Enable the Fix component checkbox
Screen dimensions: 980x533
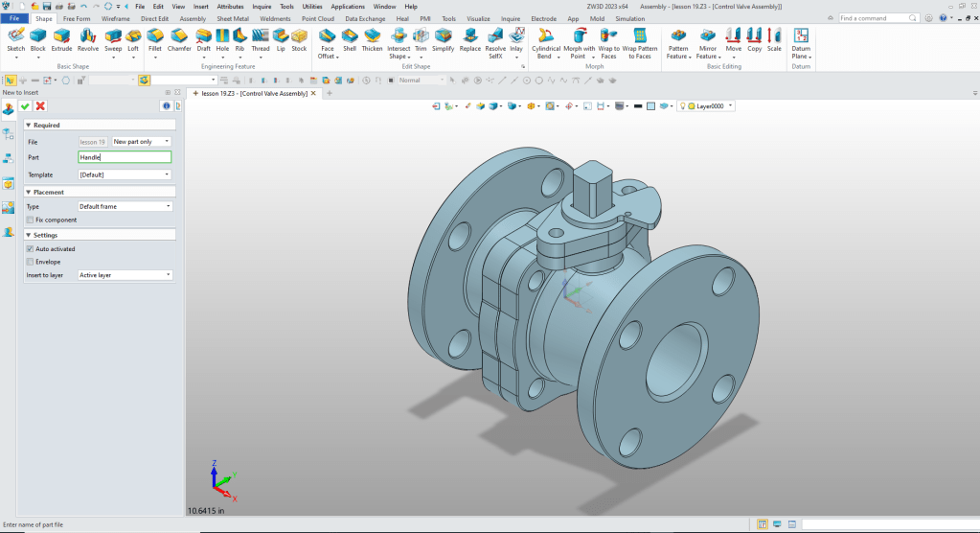click(x=30, y=220)
